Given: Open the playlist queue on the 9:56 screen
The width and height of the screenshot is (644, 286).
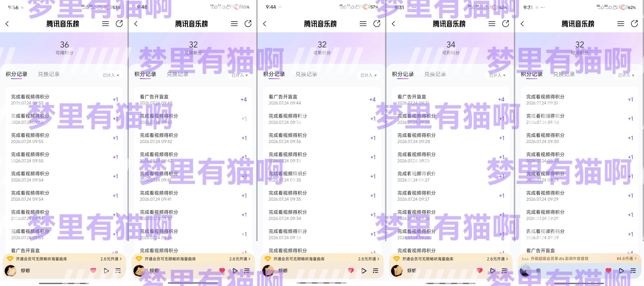Looking at the screenshot, I should tap(118, 271).
